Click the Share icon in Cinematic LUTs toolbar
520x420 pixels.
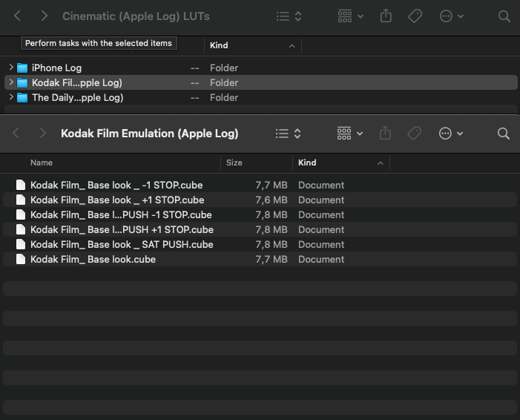click(x=386, y=16)
